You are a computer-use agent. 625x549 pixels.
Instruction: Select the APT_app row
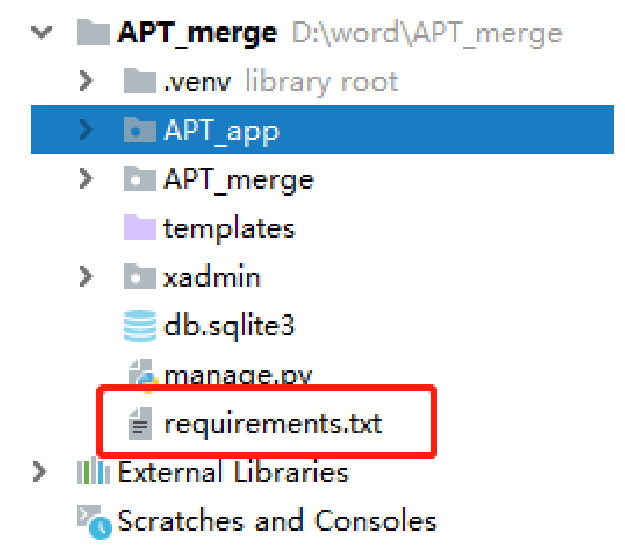click(x=322, y=130)
